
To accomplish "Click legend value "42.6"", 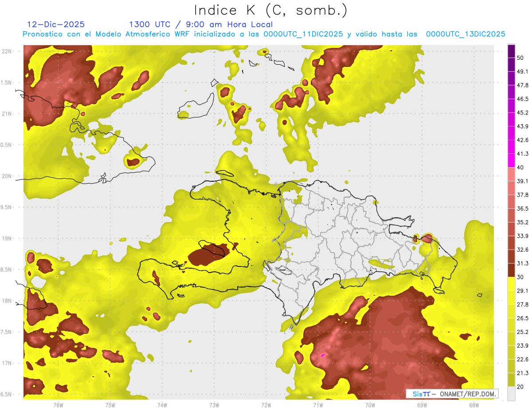I will click(523, 140).
